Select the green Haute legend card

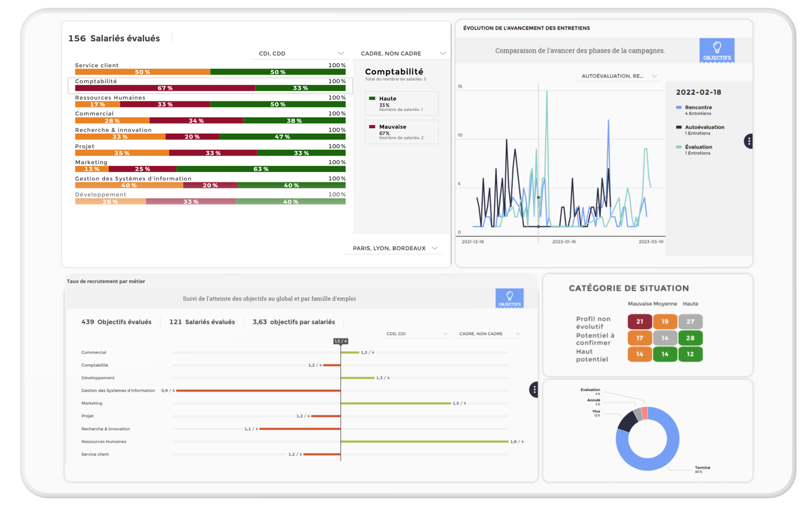tap(401, 103)
